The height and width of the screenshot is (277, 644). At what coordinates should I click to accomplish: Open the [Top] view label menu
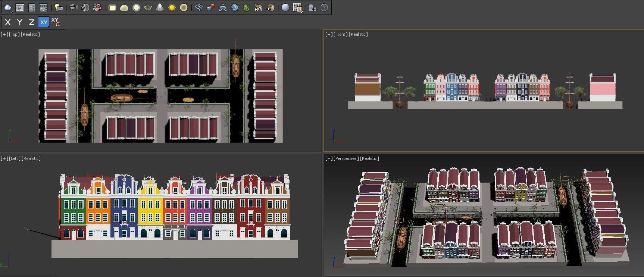pos(14,34)
